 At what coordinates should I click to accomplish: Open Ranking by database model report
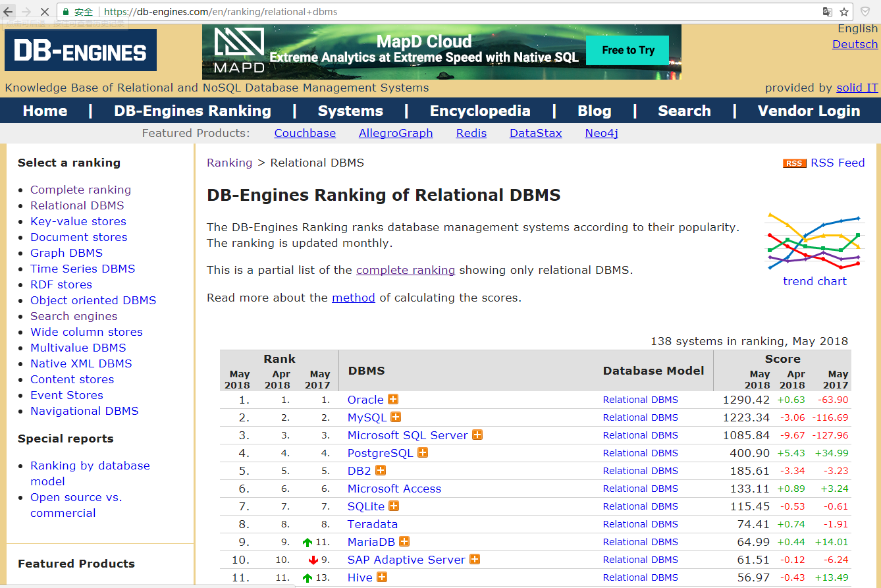pos(90,473)
